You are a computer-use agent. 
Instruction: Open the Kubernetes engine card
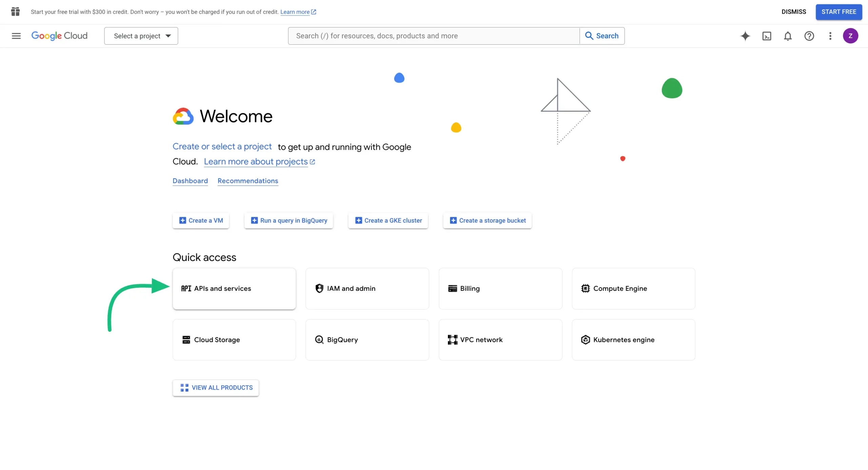tap(633, 340)
